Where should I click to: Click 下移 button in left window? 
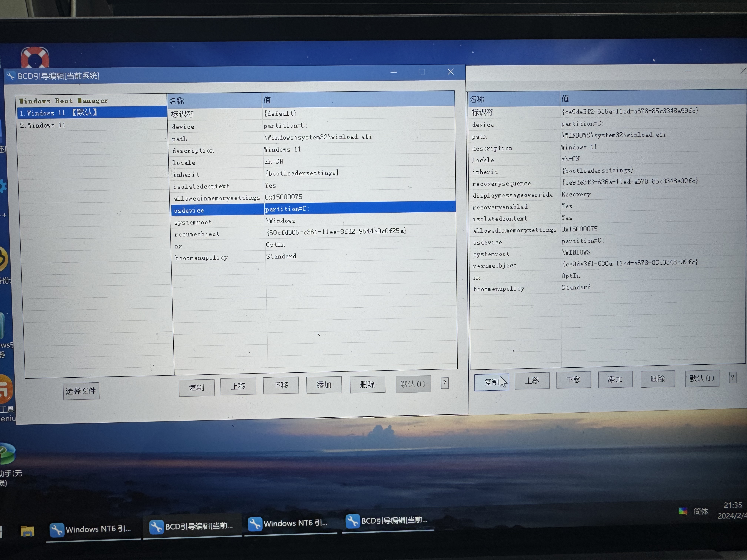coord(281,385)
